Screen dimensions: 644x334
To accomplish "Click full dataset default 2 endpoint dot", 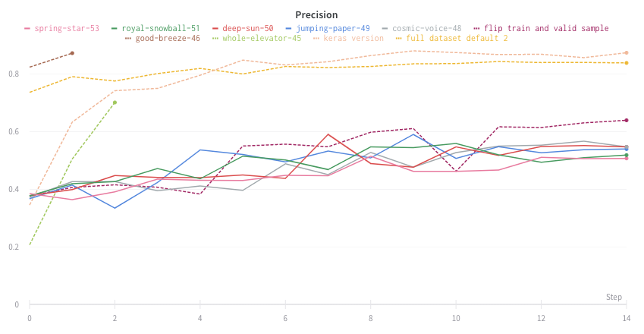I will click(627, 63).
